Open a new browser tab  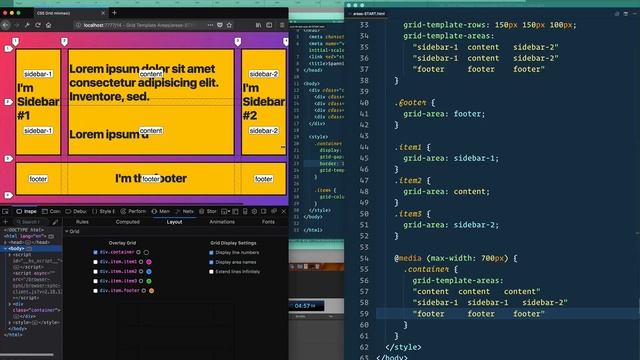pos(114,13)
